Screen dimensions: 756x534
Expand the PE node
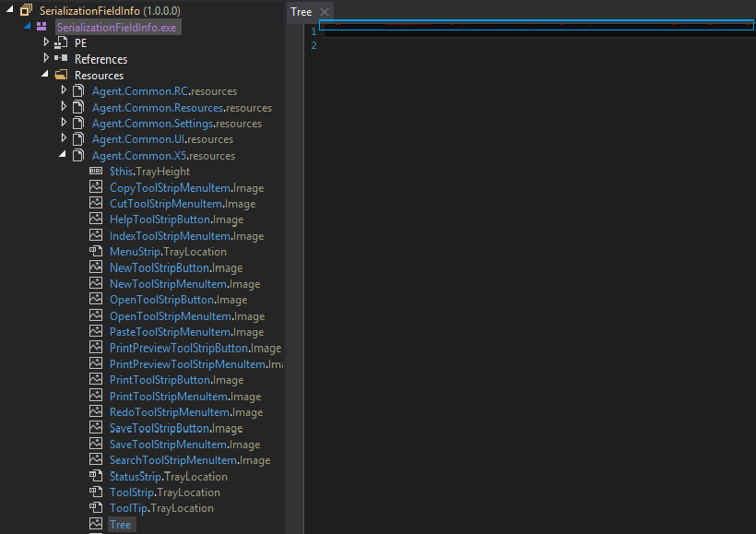tap(46, 42)
